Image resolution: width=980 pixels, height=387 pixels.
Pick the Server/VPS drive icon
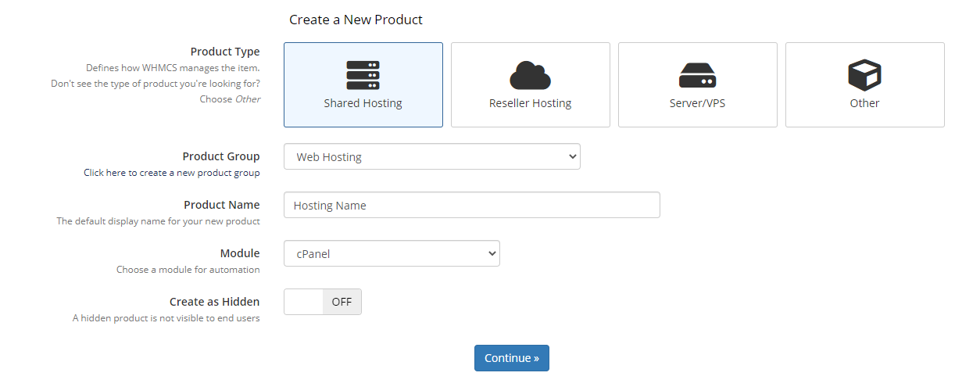(x=698, y=75)
